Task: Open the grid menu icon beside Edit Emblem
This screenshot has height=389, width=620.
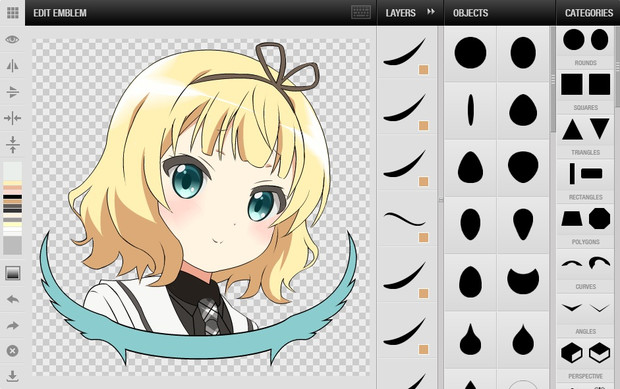Action: point(12,13)
